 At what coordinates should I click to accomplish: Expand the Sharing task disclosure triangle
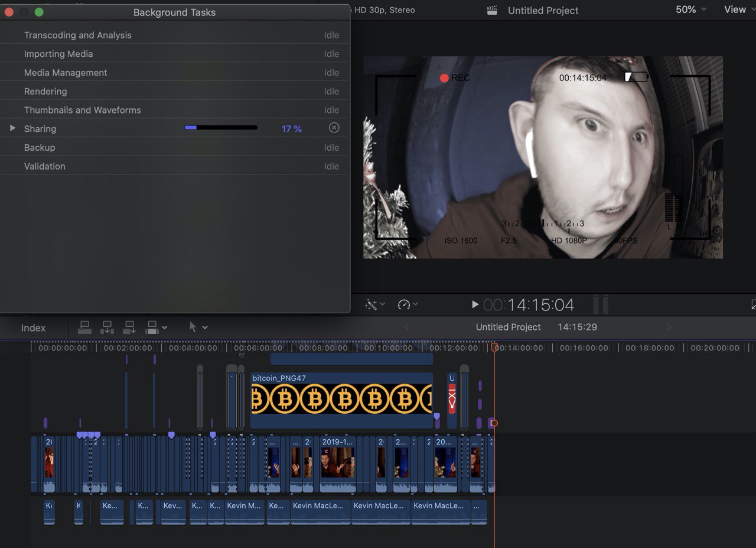[12, 128]
